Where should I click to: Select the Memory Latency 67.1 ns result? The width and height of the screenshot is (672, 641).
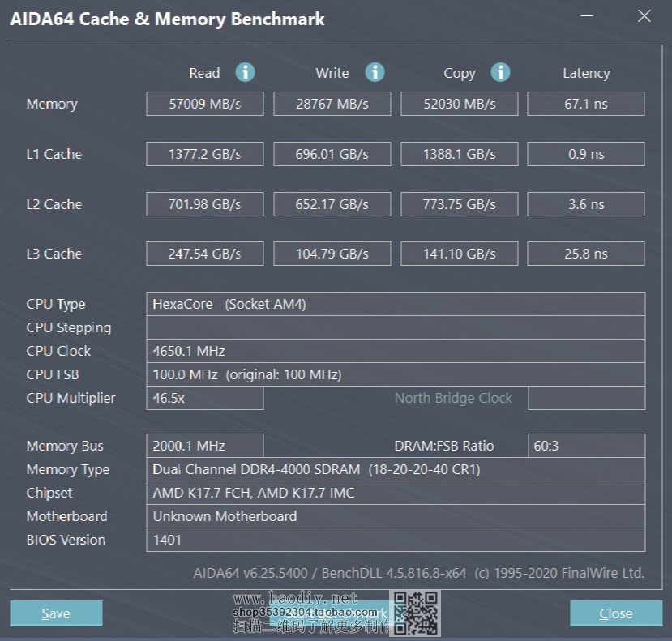coord(586,104)
